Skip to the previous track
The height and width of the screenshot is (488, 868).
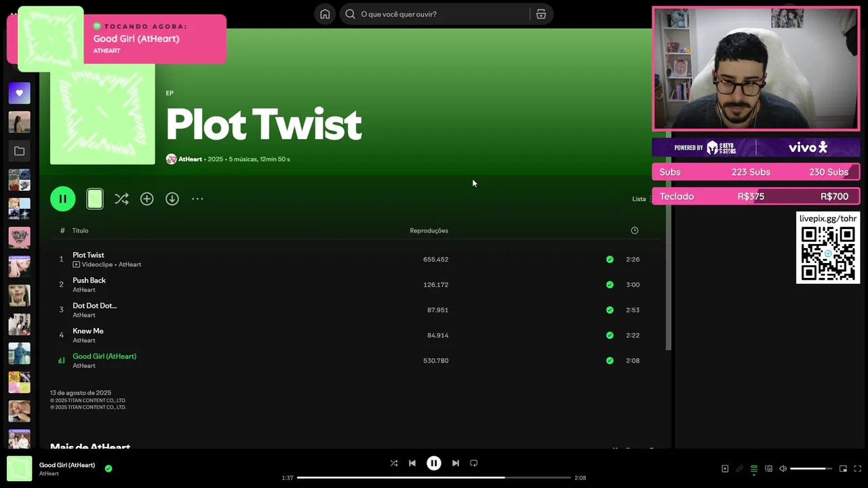pyautogui.click(x=412, y=463)
